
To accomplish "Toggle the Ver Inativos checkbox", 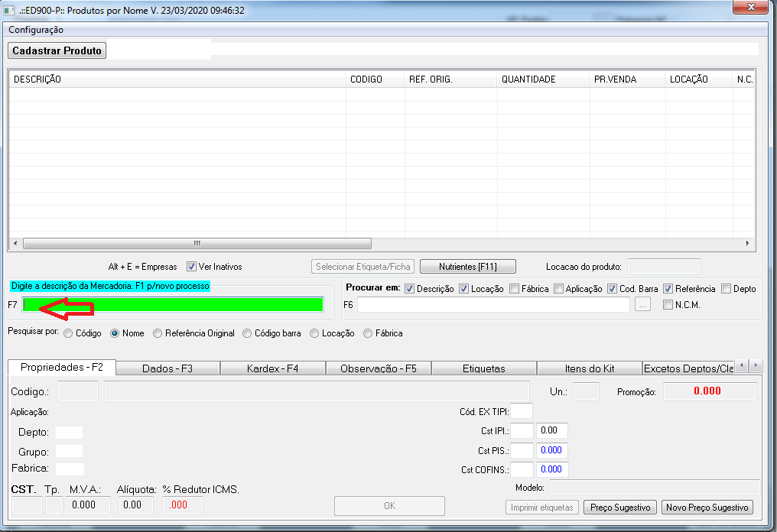I will [x=191, y=267].
